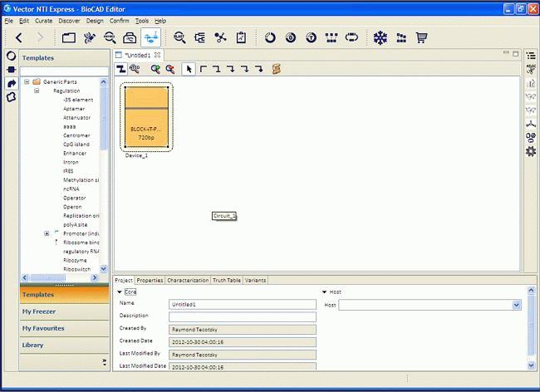Open the Library panel
540x392 pixels.
click(x=33, y=345)
